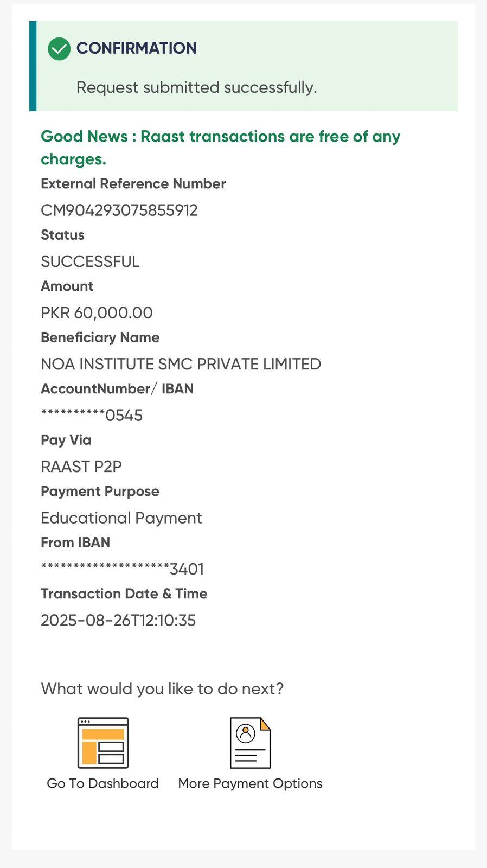The height and width of the screenshot is (868, 487).
Task: Select the RAAST P2P pay-via value
Action: coord(81,467)
